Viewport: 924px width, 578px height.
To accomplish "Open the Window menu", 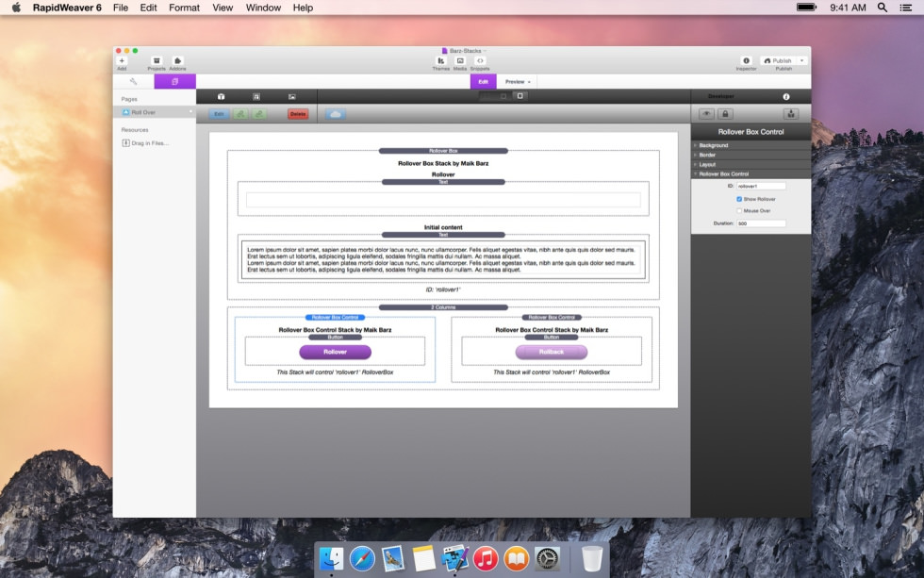I will pyautogui.click(x=263, y=8).
